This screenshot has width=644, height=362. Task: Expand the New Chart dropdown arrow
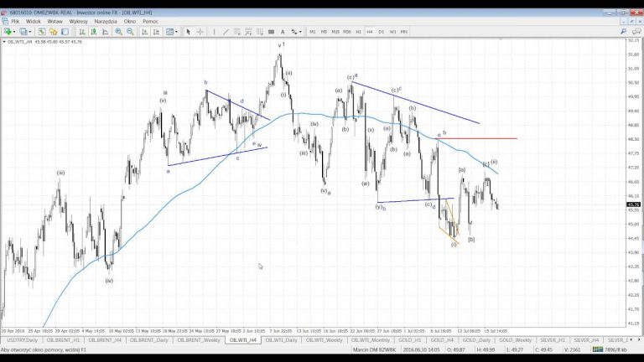pos(14,32)
